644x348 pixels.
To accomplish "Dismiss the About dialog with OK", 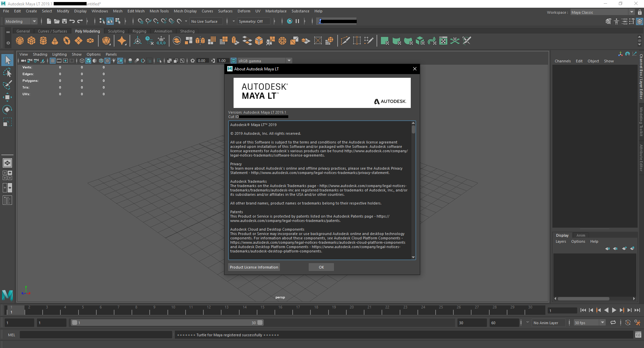I will coord(321,267).
